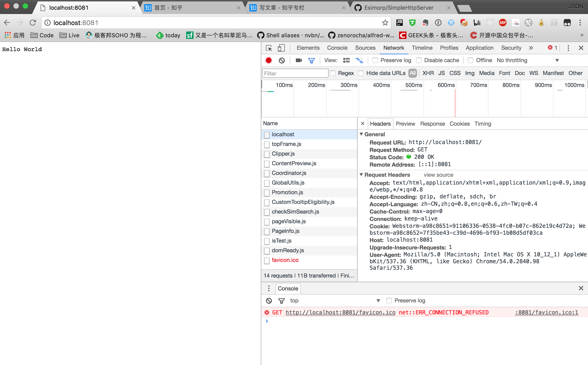Check the Offline checkbox
588x365 pixels.
pyautogui.click(x=470, y=60)
